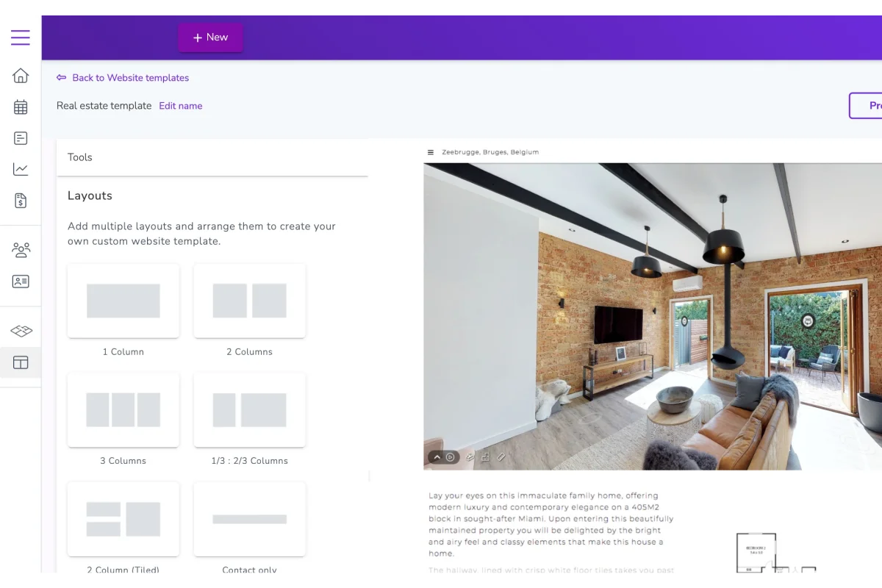Open the floor-map icon in sidebar
This screenshot has height=588, width=882.
tap(21, 331)
